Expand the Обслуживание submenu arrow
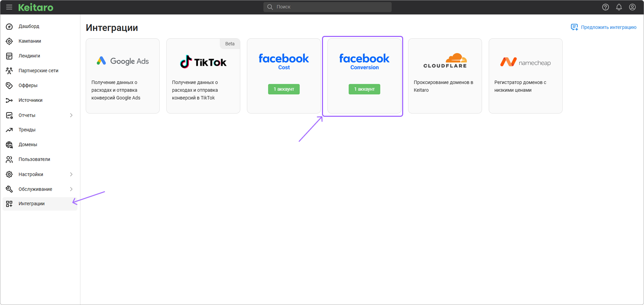Image resolution: width=644 pixels, height=305 pixels. click(x=71, y=189)
